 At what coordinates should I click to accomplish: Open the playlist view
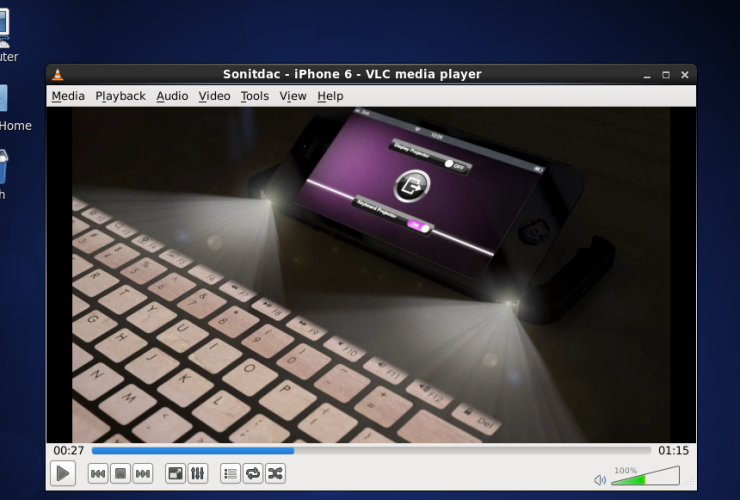coord(230,473)
